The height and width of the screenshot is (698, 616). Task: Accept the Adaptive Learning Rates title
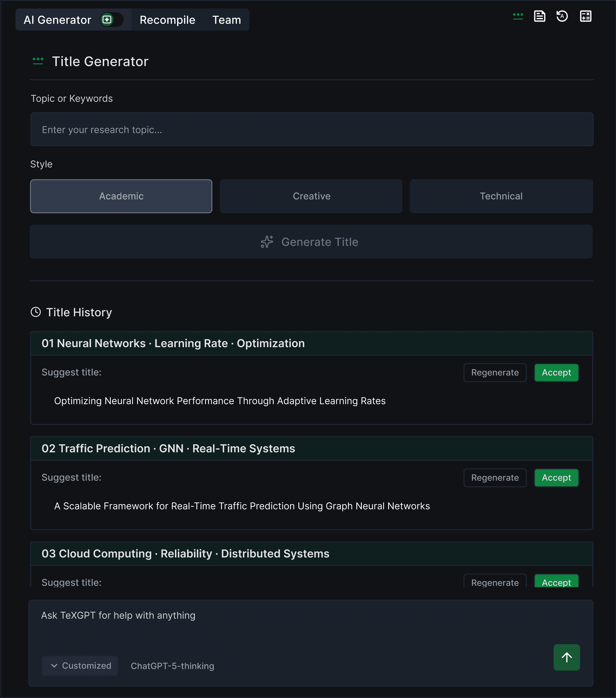pos(556,373)
